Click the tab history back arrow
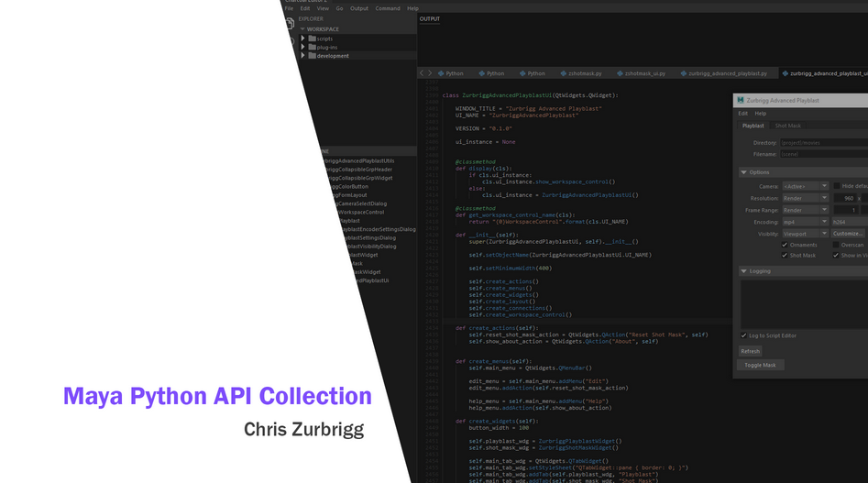 [422, 73]
